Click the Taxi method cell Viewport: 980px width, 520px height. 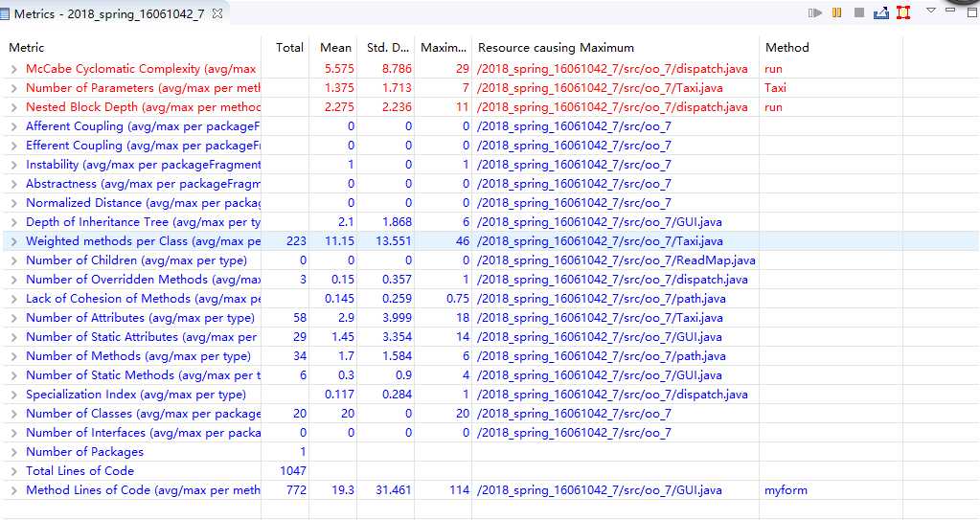pos(775,88)
